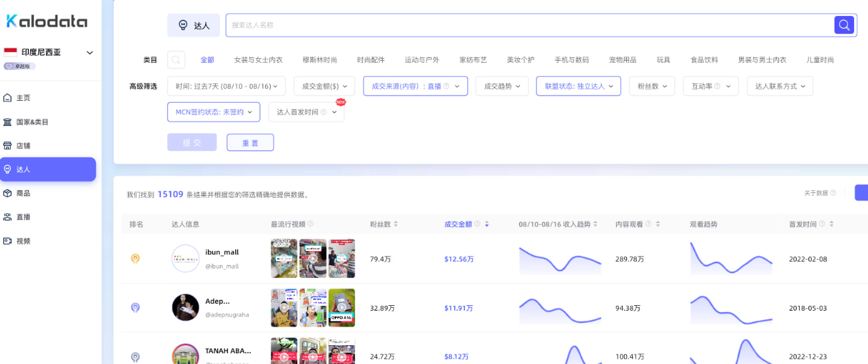
Task: Click the help icon beside 内容观看 header
Action: click(648, 224)
